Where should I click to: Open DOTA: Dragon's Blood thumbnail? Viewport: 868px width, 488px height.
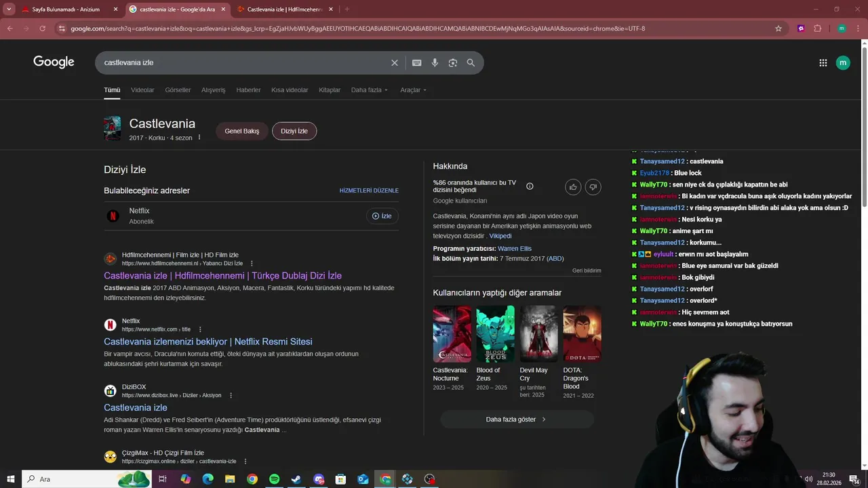click(x=582, y=333)
